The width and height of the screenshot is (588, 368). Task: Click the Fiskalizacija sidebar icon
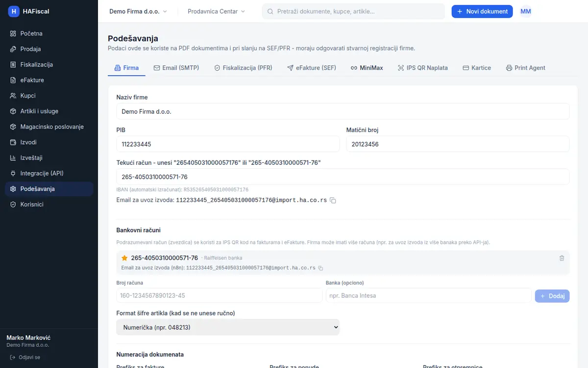(x=13, y=65)
